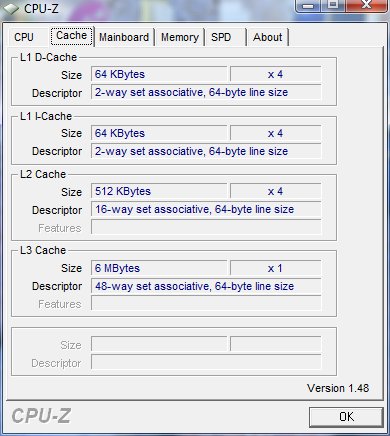
Task: Select the Cache tab
Action: pos(72,36)
